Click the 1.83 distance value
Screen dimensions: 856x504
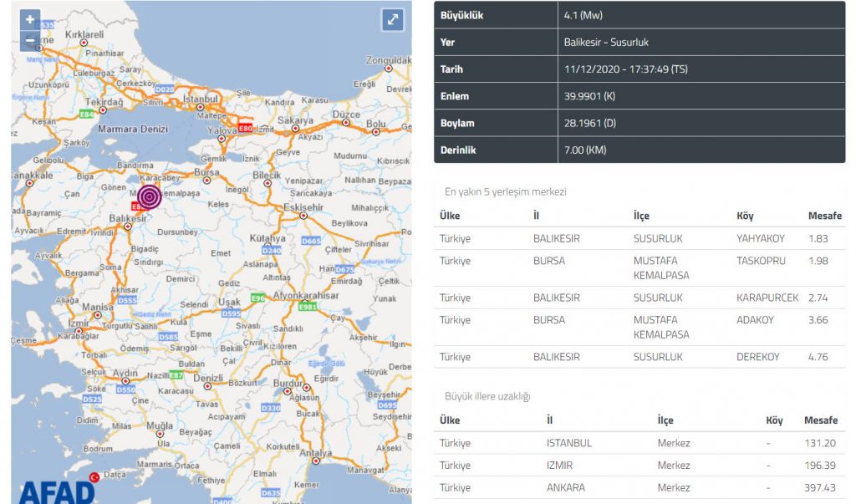point(818,238)
